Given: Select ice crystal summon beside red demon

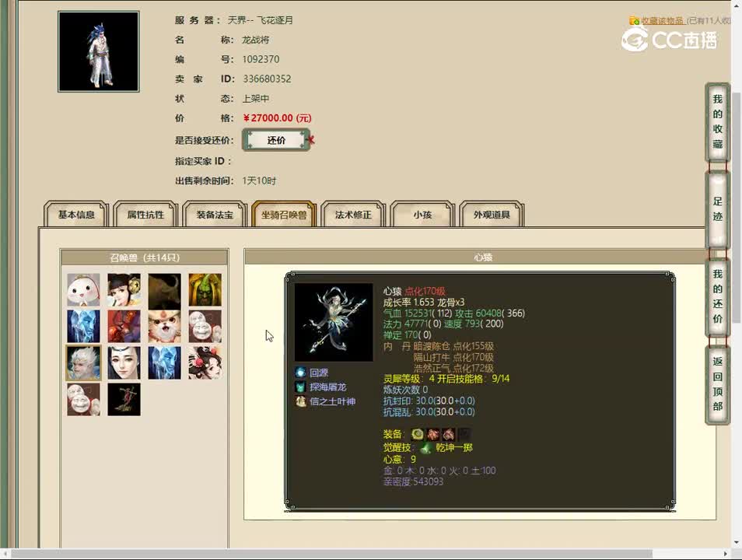Looking at the screenshot, I should point(83,326).
